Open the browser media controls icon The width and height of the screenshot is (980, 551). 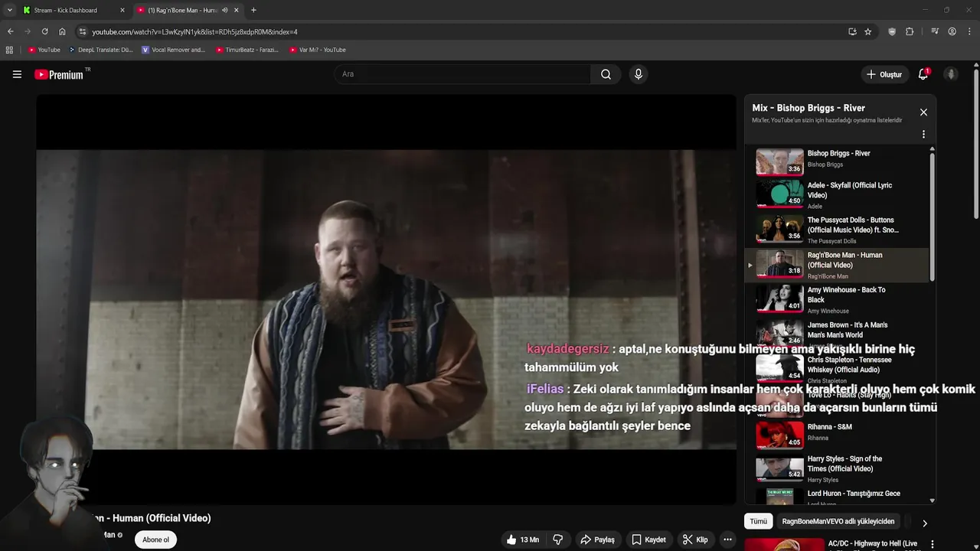935,31
